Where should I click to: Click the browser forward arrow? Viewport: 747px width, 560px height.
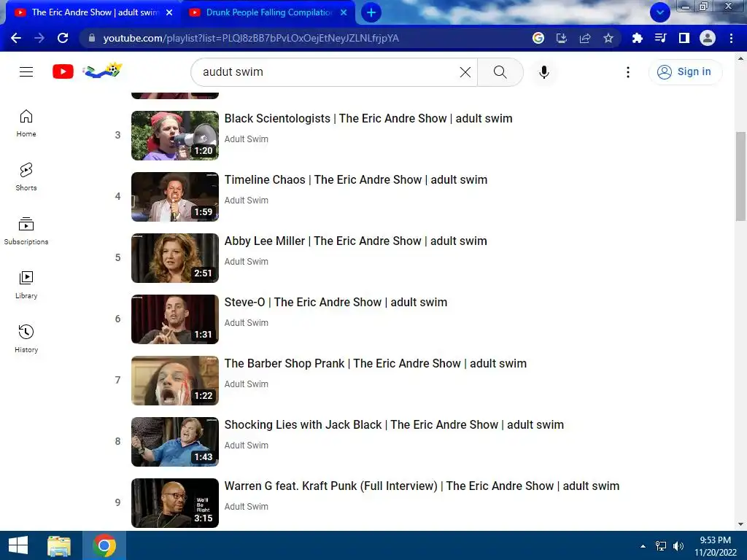click(39, 38)
